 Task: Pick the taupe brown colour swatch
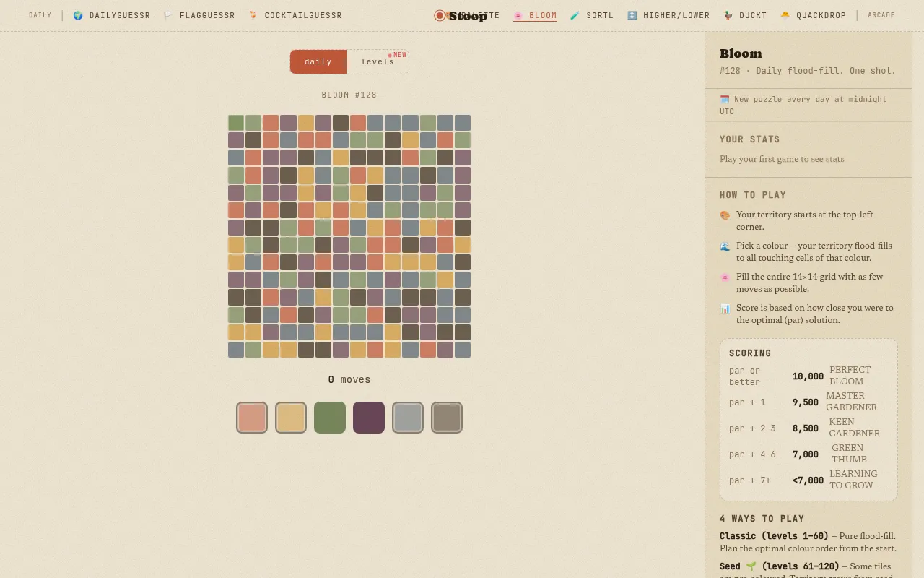[447, 418]
